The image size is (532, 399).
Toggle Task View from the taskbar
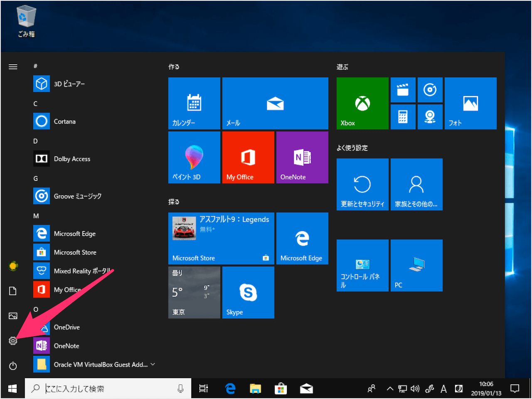(x=203, y=389)
